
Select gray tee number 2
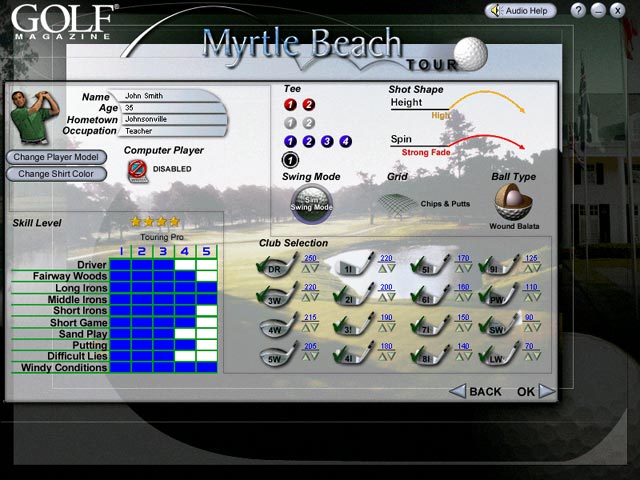309,123
